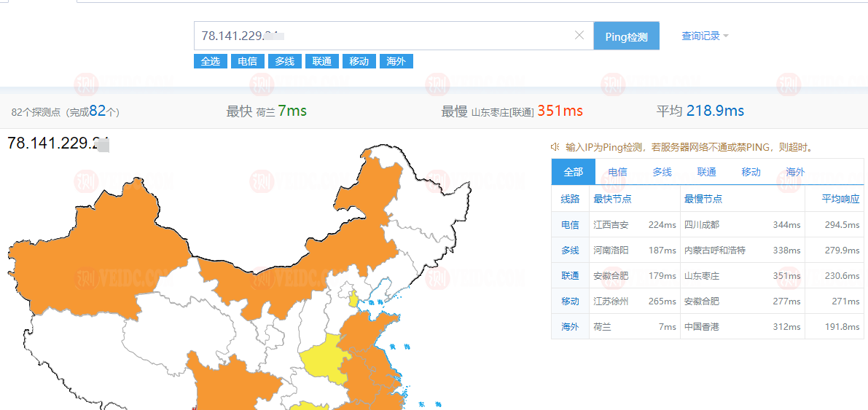The image size is (868, 410).
Task: Click the 最快节点 column header
Action: (x=612, y=200)
